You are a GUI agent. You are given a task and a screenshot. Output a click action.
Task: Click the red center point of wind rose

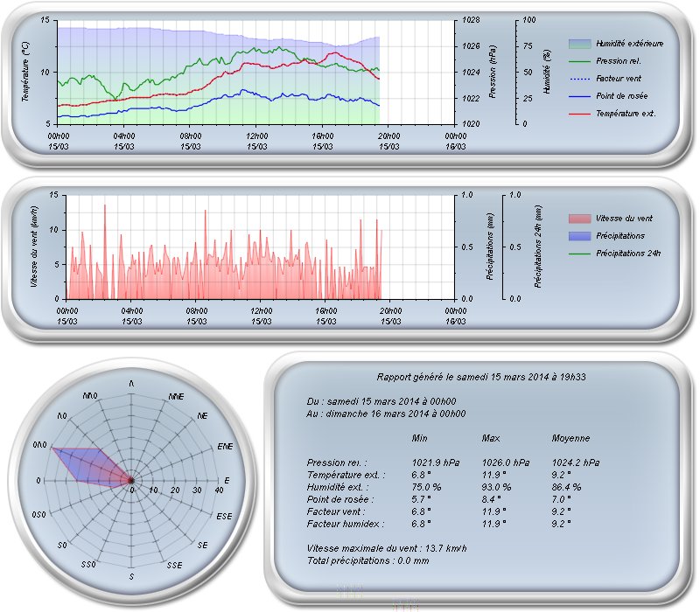click(x=130, y=480)
